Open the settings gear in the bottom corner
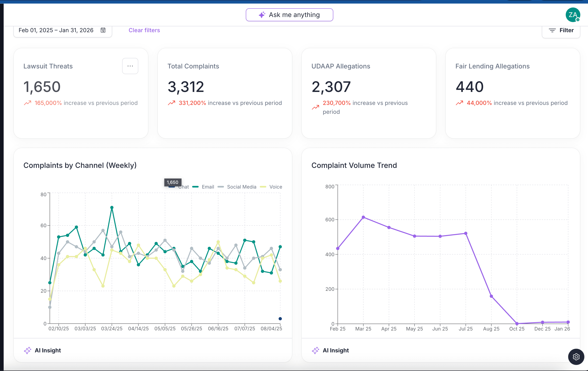The width and height of the screenshot is (588, 371). pyautogui.click(x=576, y=357)
